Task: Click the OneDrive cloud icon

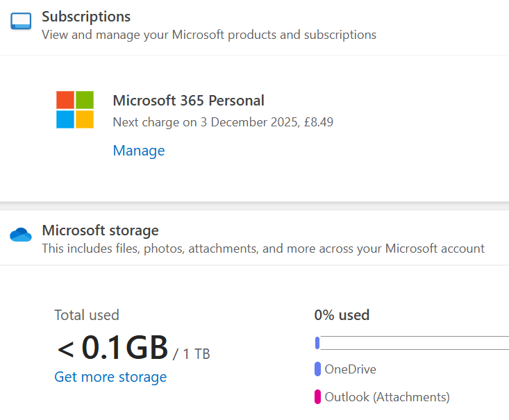Action: pyautogui.click(x=21, y=235)
